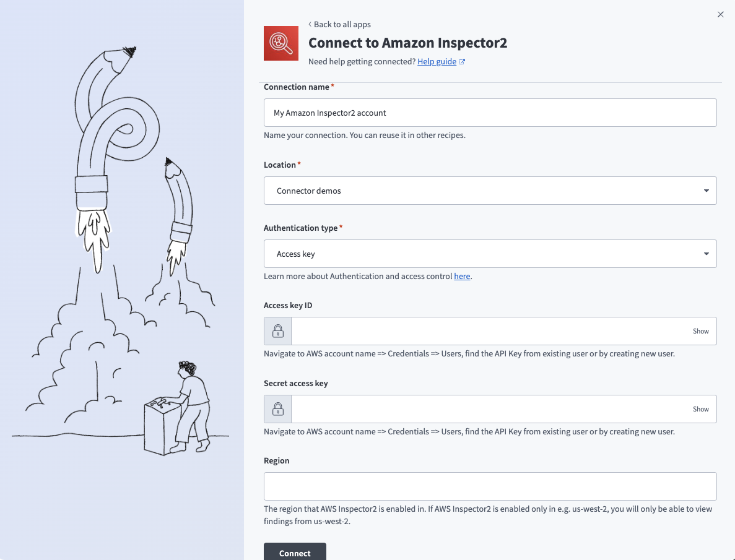Expand the Connector demos location selector

point(490,191)
